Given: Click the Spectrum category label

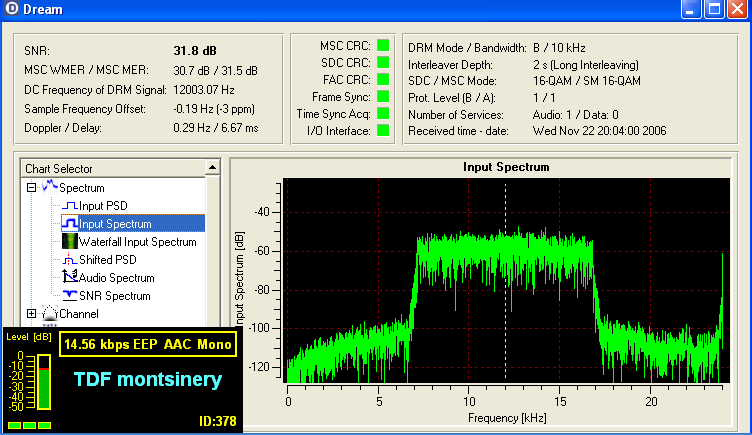Looking at the screenshot, I should click(x=82, y=188).
